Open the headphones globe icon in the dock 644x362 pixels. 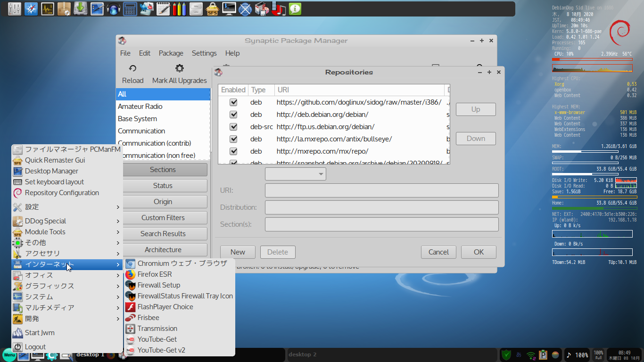point(113,8)
